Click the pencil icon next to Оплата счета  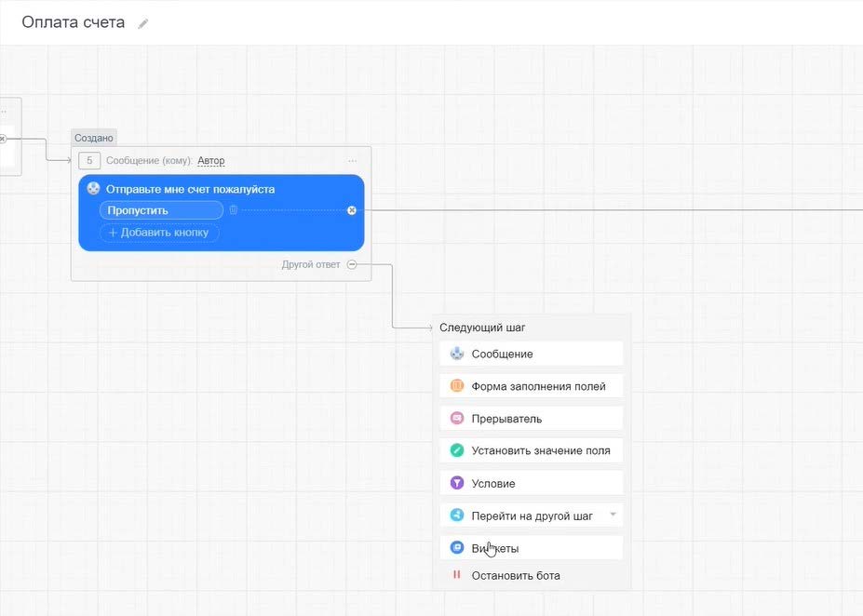click(x=142, y=23)
